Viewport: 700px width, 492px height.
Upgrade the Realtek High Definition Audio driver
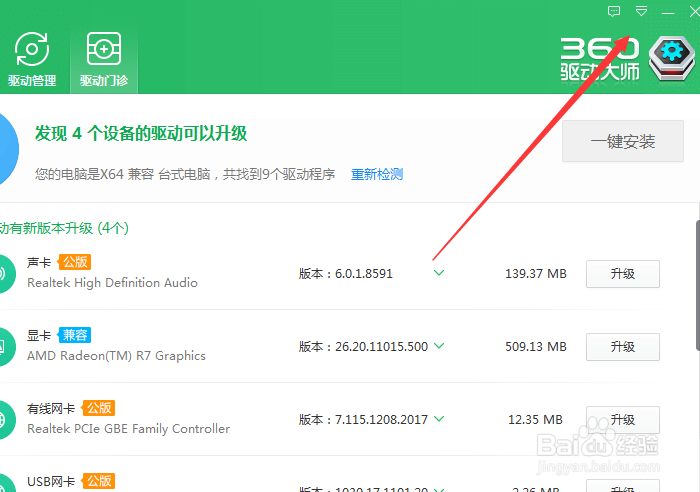(x=623, y=274)
